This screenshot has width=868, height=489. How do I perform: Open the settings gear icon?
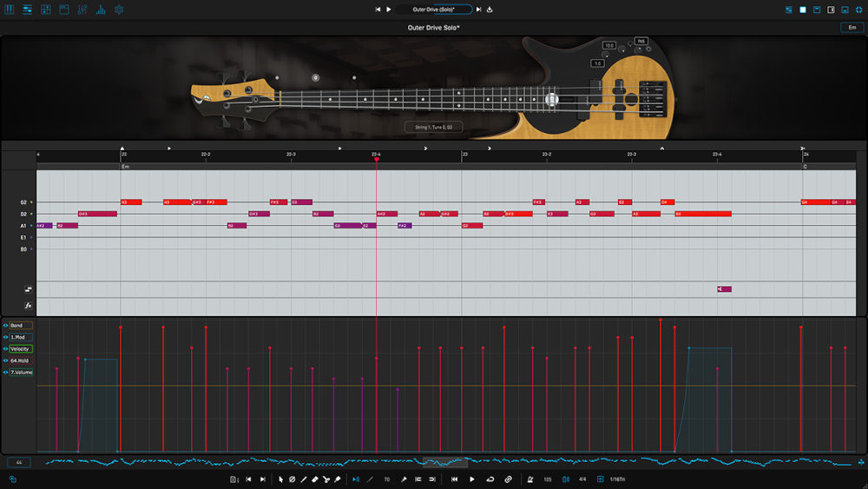[x=119, y=10]
